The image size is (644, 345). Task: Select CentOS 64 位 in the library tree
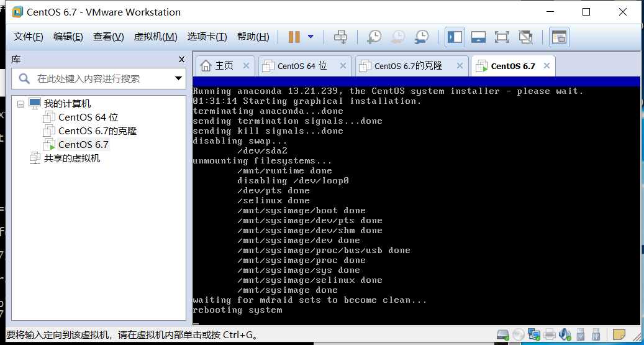(x=88, y=117)
